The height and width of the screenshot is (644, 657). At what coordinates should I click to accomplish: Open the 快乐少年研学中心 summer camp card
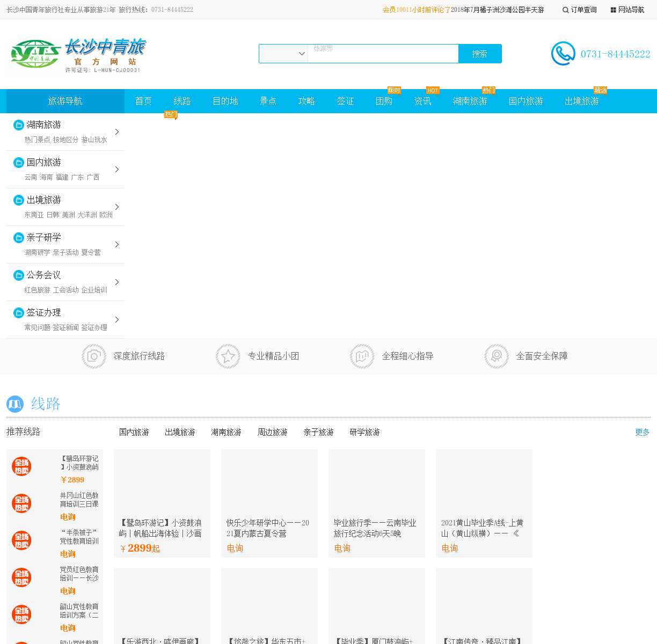[269, 503]
